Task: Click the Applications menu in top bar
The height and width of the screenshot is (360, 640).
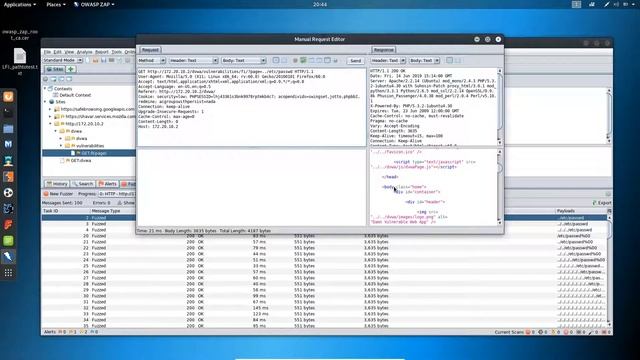Action: click(20, 4)
